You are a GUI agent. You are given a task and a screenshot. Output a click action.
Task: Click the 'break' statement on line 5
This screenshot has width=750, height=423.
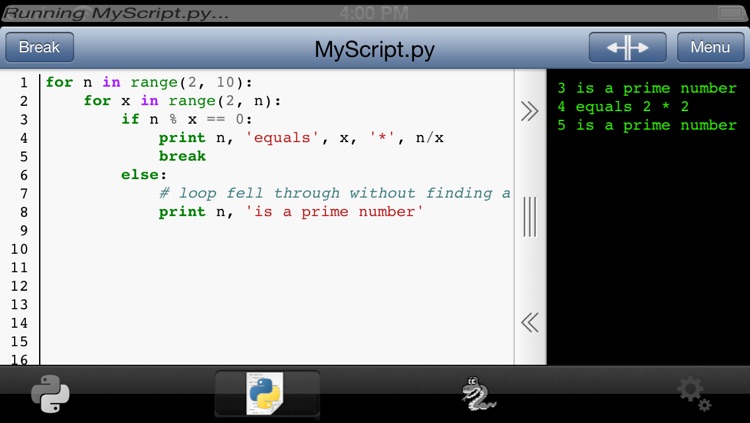point(182,156)
